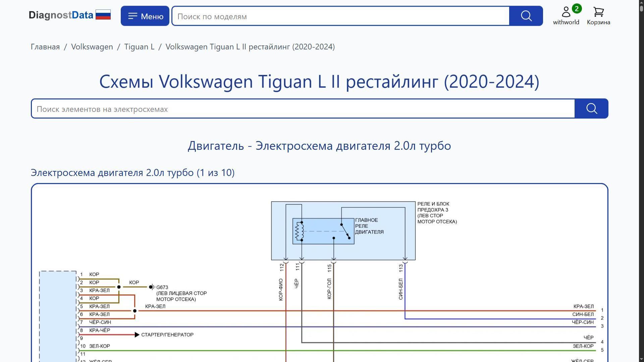Click the КОР-ФИО wire label
The width and height of the screenshot is (644, 362).
(281, 289)
